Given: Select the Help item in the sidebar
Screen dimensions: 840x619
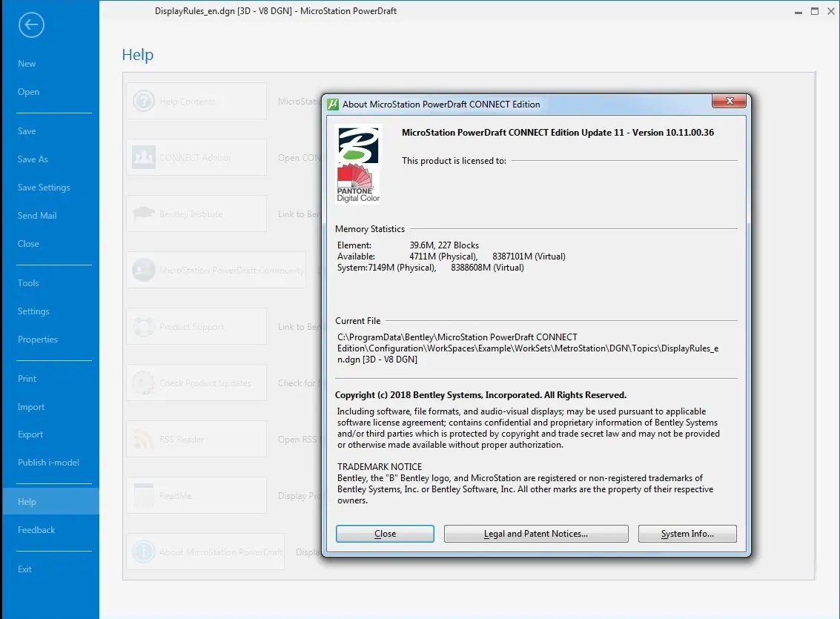Looking at the screenshot, I should click(x=50, y=501).
